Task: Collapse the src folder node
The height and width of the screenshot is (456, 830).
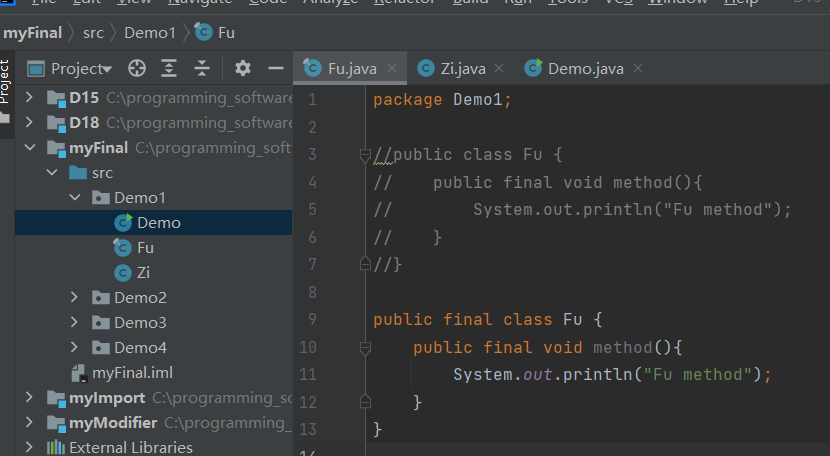Action: click(52, 173)
